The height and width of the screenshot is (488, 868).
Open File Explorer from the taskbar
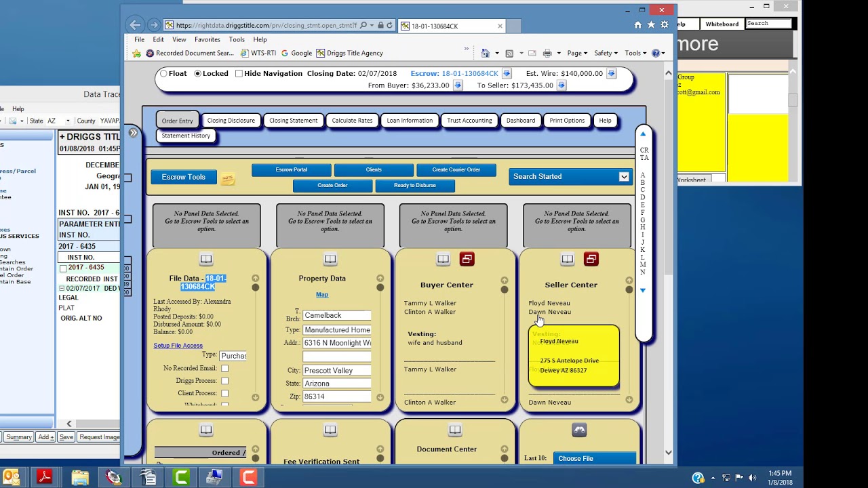(80, 477)
